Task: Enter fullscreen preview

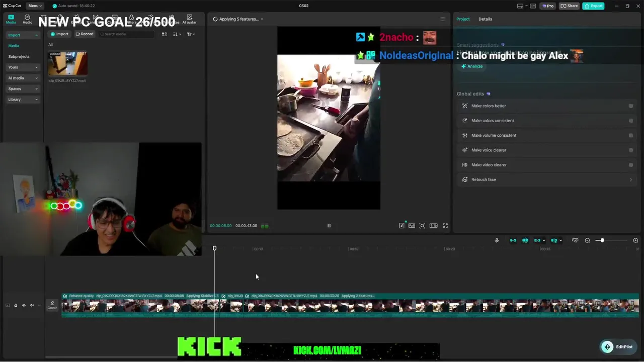Action: click(445, 226)
